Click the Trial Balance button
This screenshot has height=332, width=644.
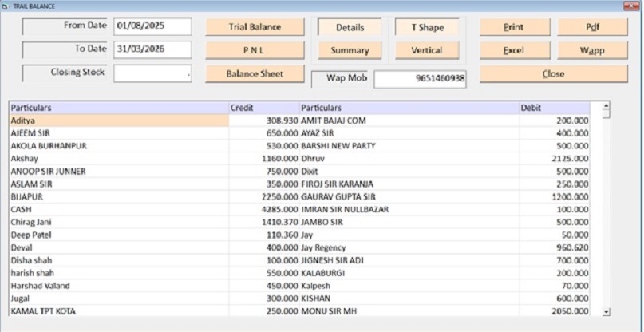click(x=255, y=27)
